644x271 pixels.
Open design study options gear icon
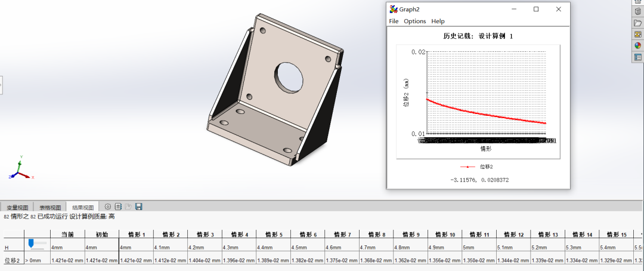[x=108, y=207]
